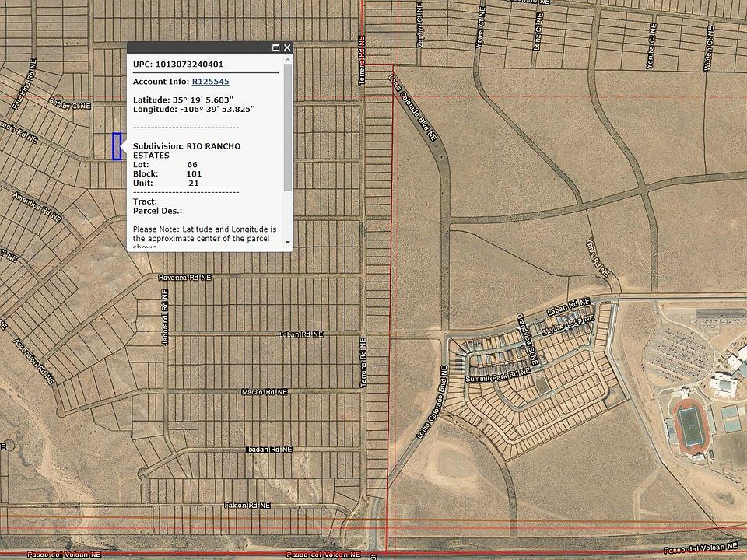This screenshot has width=747, height=560.
Task: Click the popup's dark title bar
Action: click(x=198, y=47)
